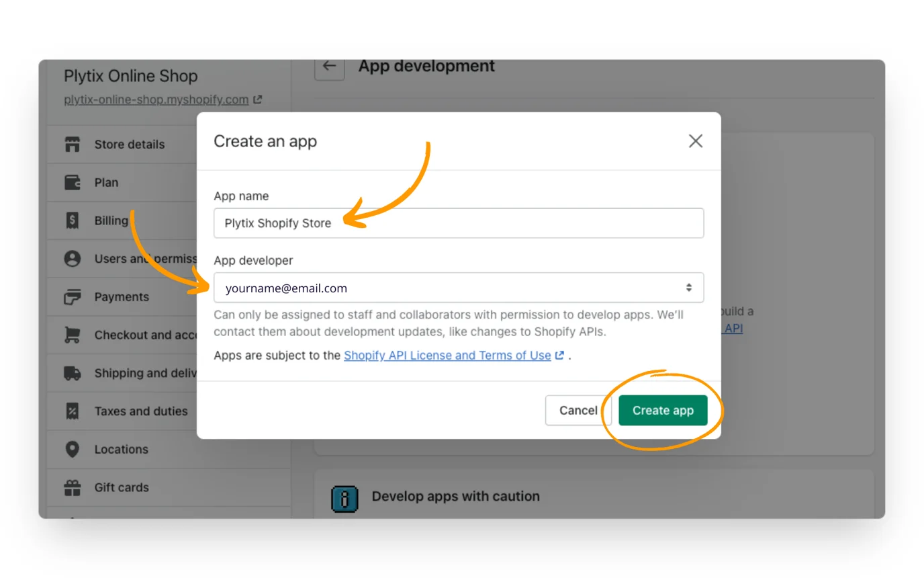Click the Billing receipt icon
924x578 pixels.
coord(72,220)
